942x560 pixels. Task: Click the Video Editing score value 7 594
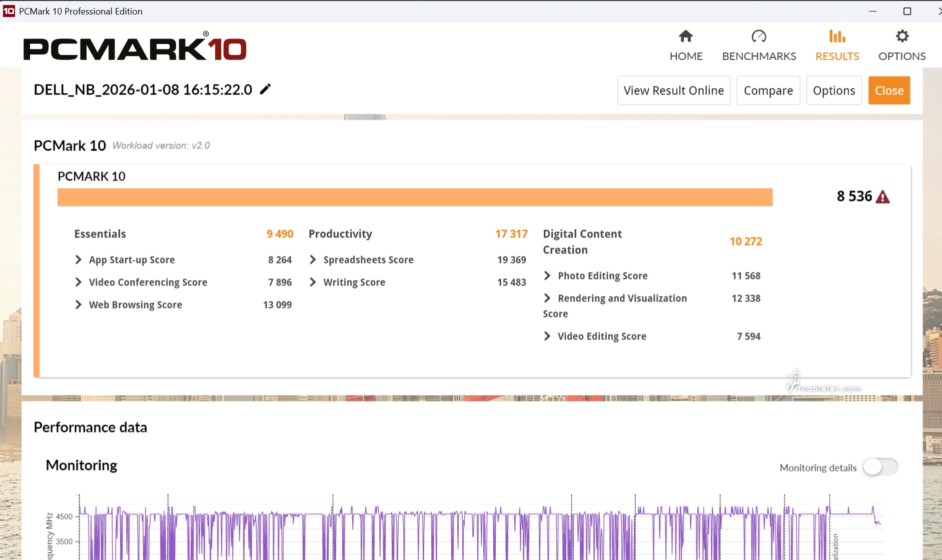click(748, 336)
